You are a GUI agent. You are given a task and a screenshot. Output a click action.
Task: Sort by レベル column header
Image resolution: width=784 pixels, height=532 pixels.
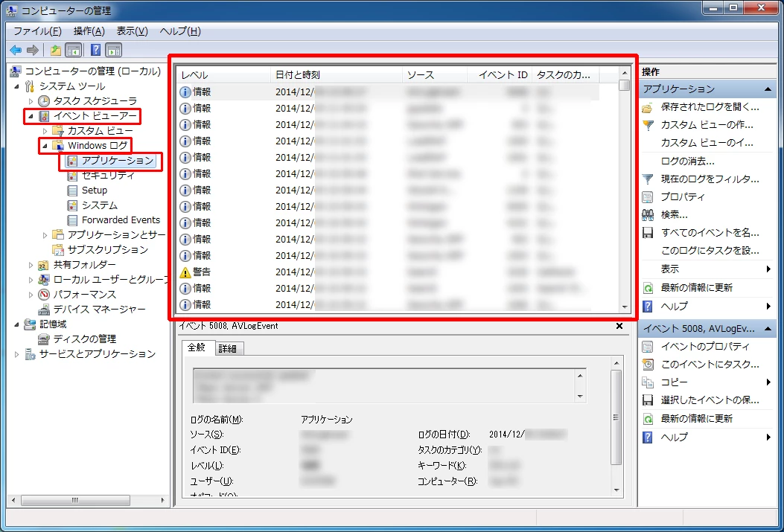pyautogui.click(x=223, y=75)
